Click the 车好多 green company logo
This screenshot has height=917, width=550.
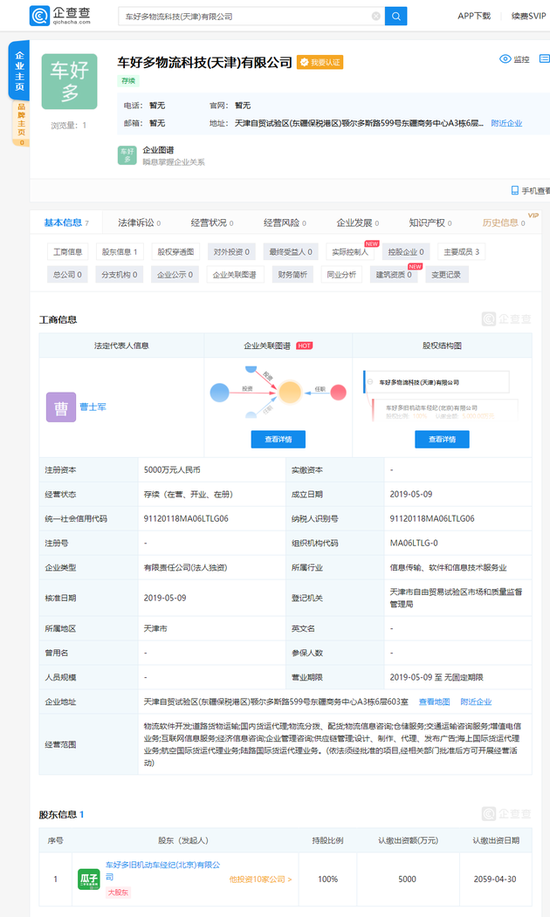click(x=69, y=81)
